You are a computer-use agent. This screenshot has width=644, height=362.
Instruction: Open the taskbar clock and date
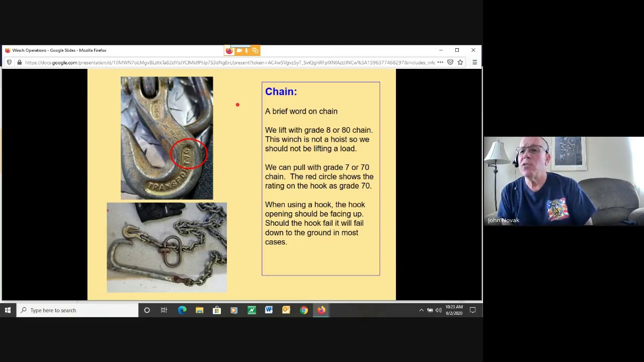click(454, 310)
